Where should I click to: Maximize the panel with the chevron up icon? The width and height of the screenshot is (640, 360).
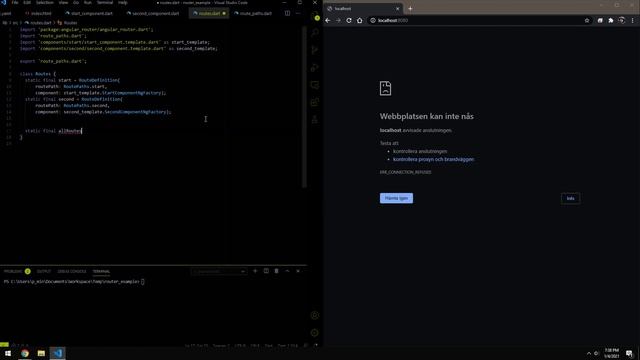point(287,271)
